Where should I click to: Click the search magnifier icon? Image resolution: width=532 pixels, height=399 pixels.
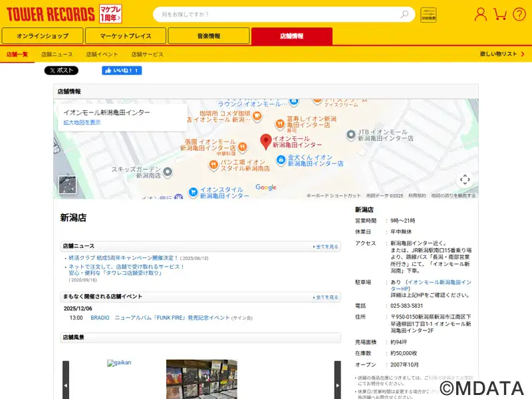point(404,14)
